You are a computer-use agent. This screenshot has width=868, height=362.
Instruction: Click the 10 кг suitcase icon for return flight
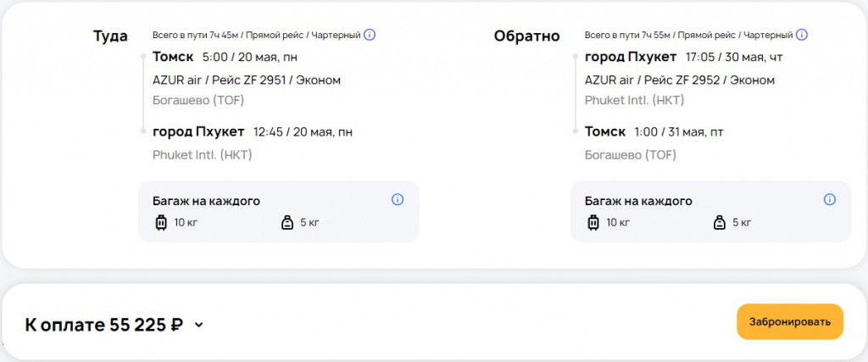tap(592, 223)
